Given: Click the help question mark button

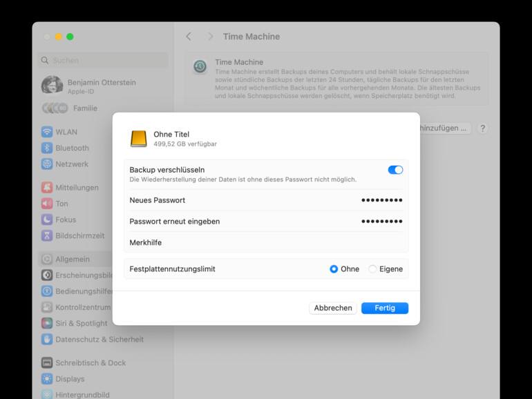Looking at the screenshot, I should coord(482,128).
